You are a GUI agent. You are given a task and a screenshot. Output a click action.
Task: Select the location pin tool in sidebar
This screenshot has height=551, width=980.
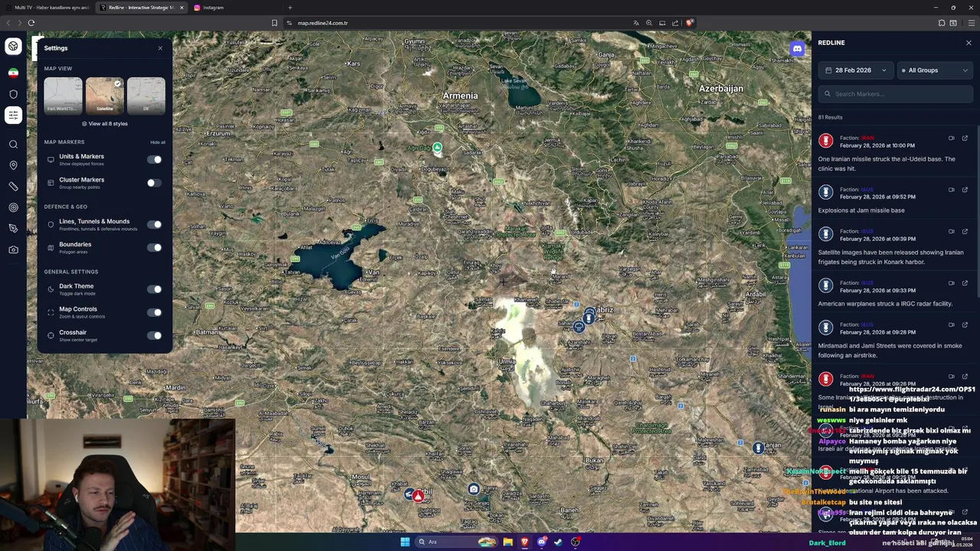pyautogui.click(x=13, y=165)
